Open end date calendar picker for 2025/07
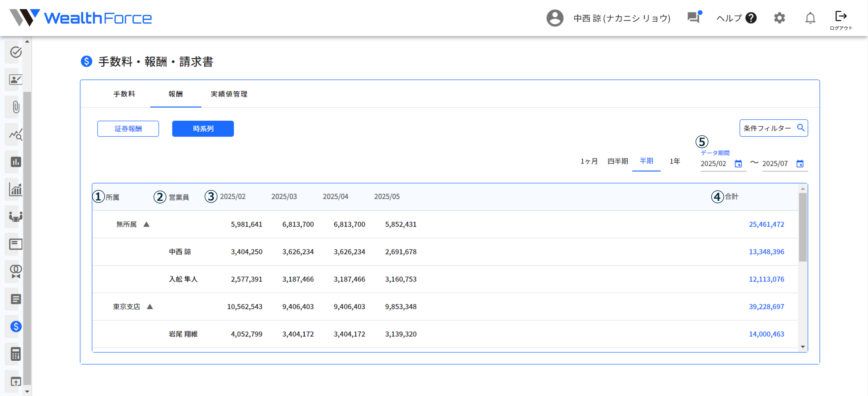 (x=800, y=164)
